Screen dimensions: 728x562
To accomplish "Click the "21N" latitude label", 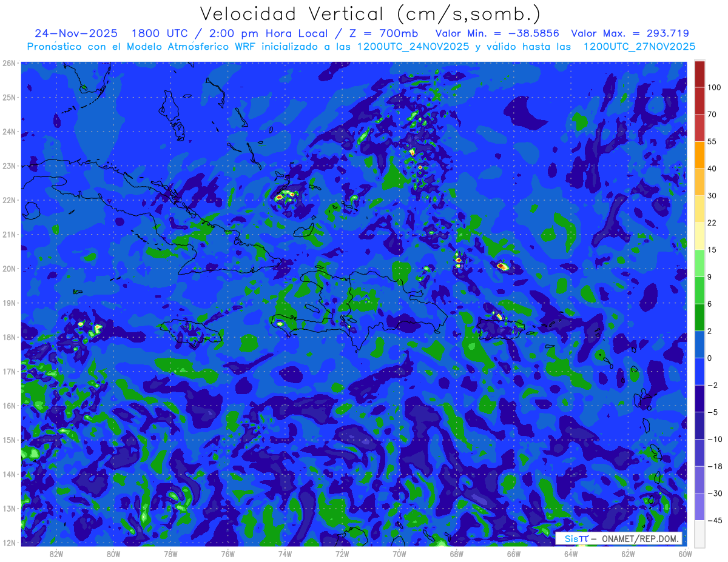I will pyautogui.click(x=8, y=234).
